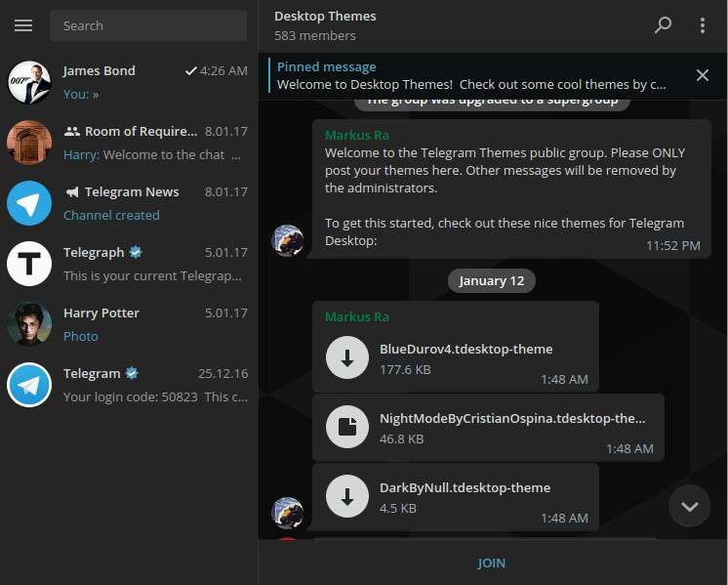Viewport: 728px width, 585px height.
Task: Download DarkByNull.tdesktop-theme file
Action: [x=347, y=496]
